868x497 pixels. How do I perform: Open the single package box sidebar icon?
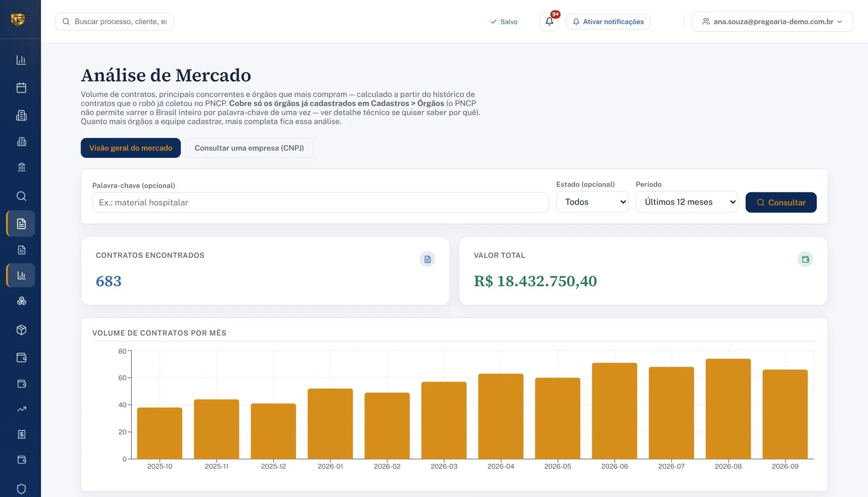point(21,330)
